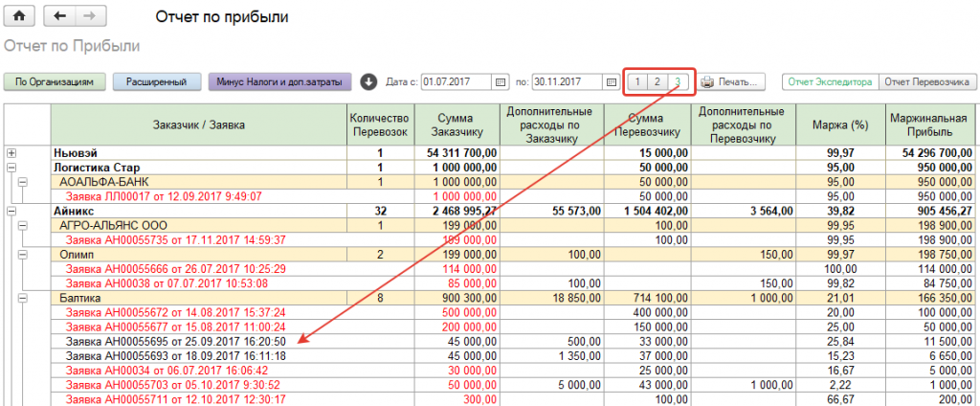The image size is (980, 406).
Task: Edit the end date 30.11.2017
Action: coord(568,82)
